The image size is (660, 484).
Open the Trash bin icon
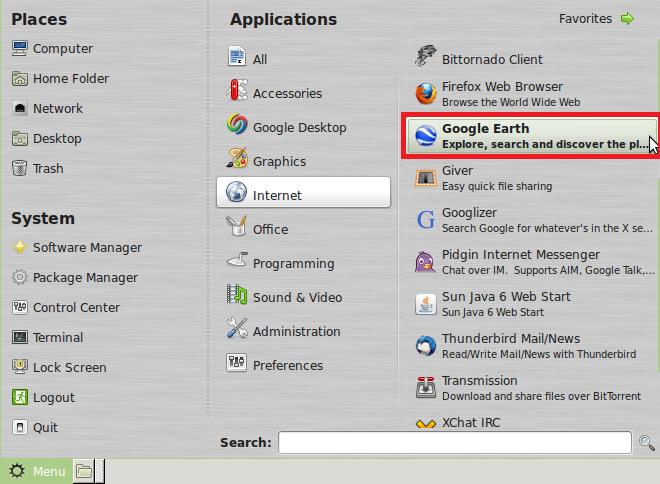tap(20, 168)
